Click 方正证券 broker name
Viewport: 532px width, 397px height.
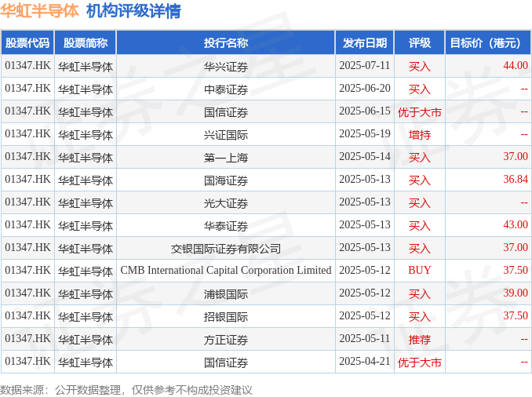[226, 339]
